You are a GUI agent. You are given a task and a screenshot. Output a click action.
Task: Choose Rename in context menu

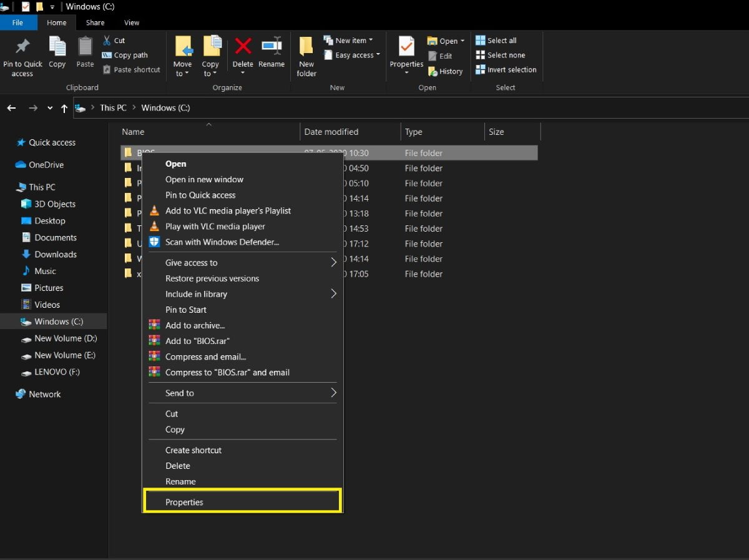pyautogui.click(x=180, y=481)
